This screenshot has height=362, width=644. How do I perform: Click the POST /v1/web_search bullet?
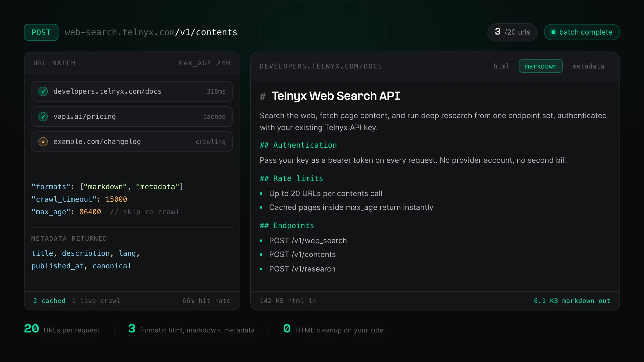308,241
